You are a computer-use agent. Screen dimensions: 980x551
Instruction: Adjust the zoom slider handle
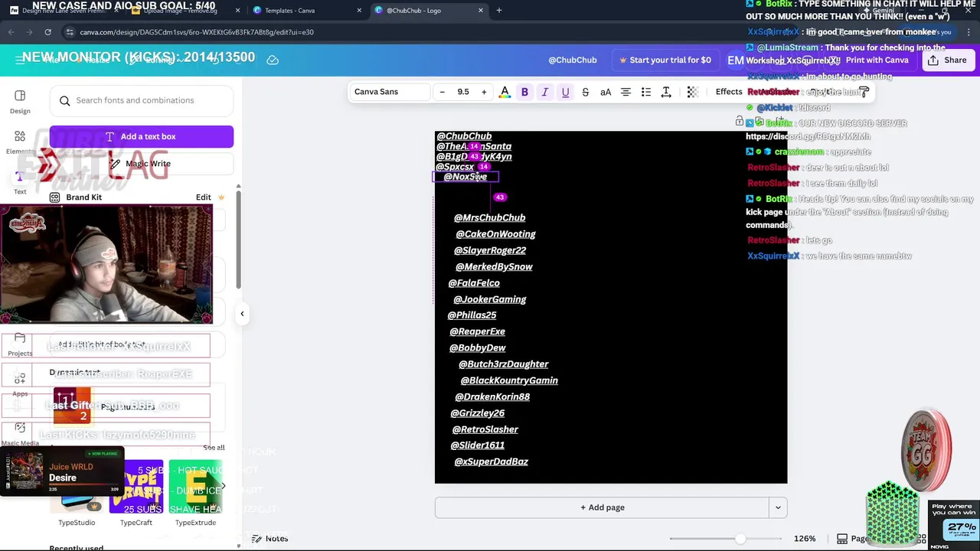tap(740, 539)
